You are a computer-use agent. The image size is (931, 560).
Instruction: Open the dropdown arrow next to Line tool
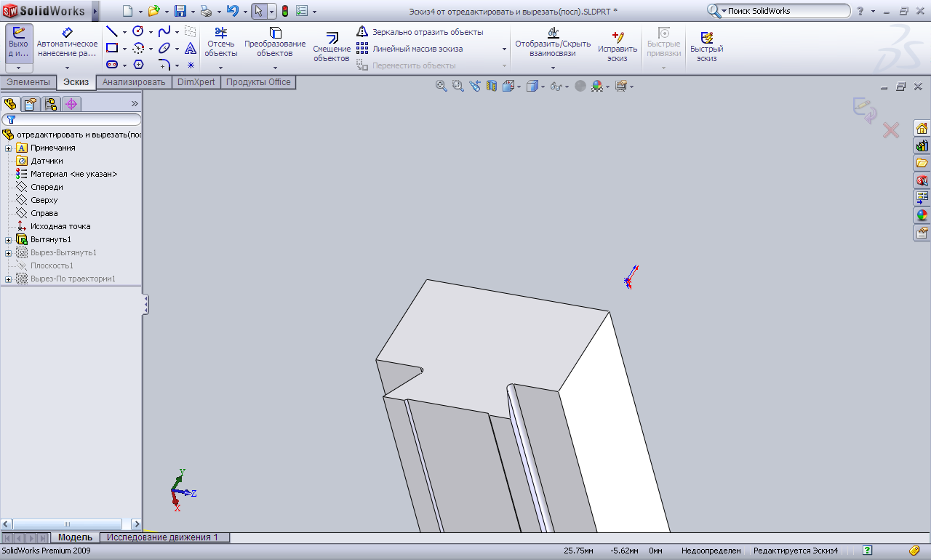coord(124,32)
